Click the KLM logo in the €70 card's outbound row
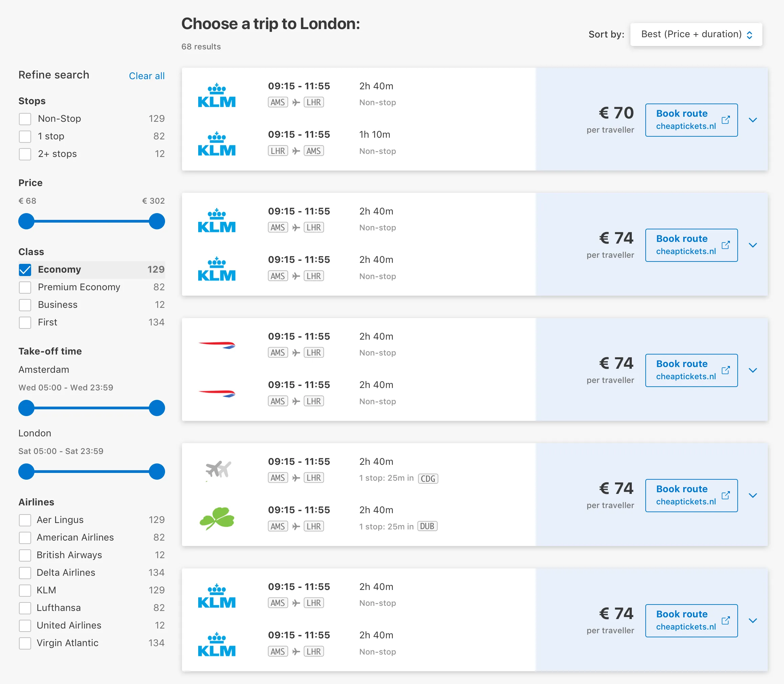 [216, 95]
